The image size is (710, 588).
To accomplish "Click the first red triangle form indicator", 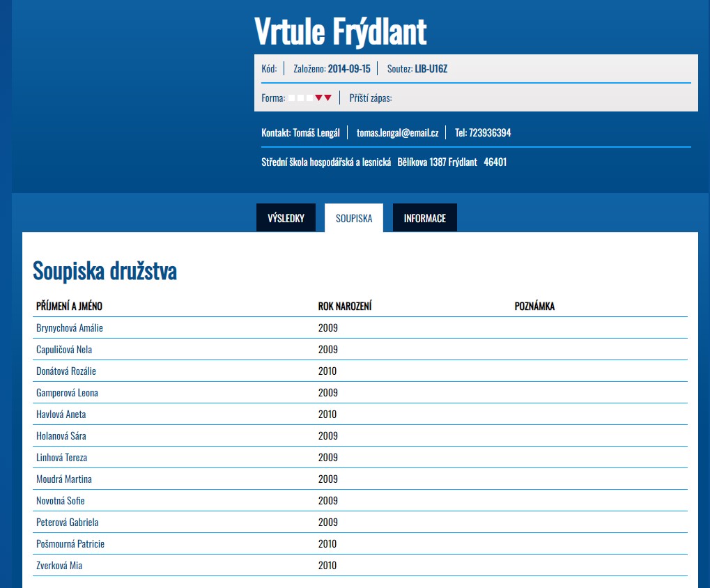I will 319,98.
